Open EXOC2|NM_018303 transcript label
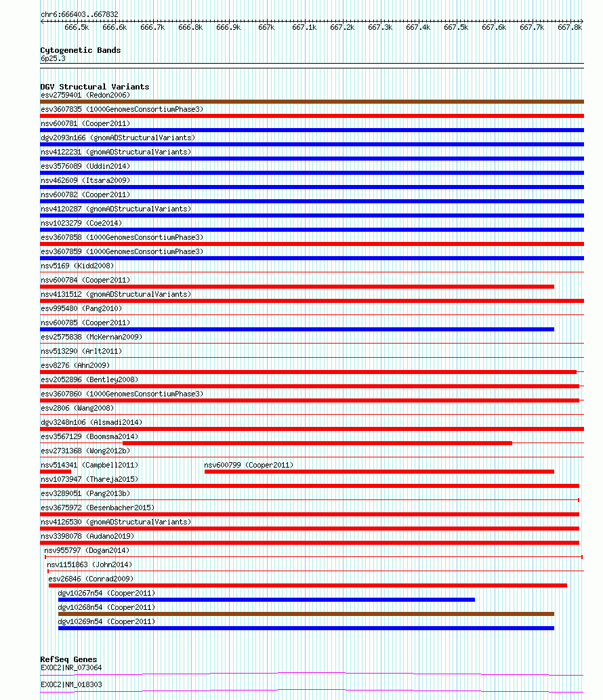This screenshot has height=700, width=603. pos(71,685)
